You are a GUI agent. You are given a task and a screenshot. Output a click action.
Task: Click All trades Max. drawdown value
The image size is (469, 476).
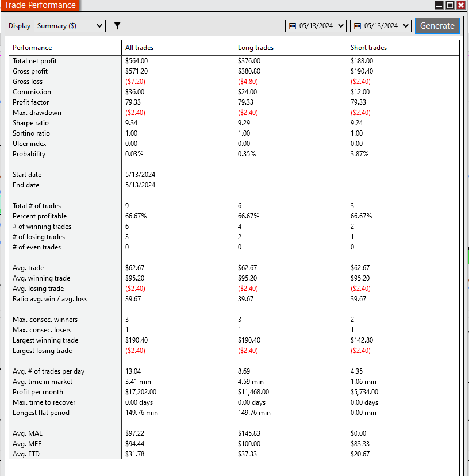click(135, 113)
